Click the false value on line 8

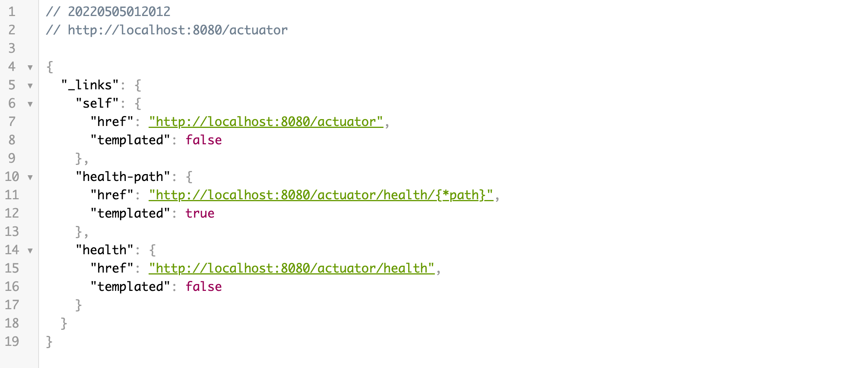pyautogui.click(x=204, y=140)
